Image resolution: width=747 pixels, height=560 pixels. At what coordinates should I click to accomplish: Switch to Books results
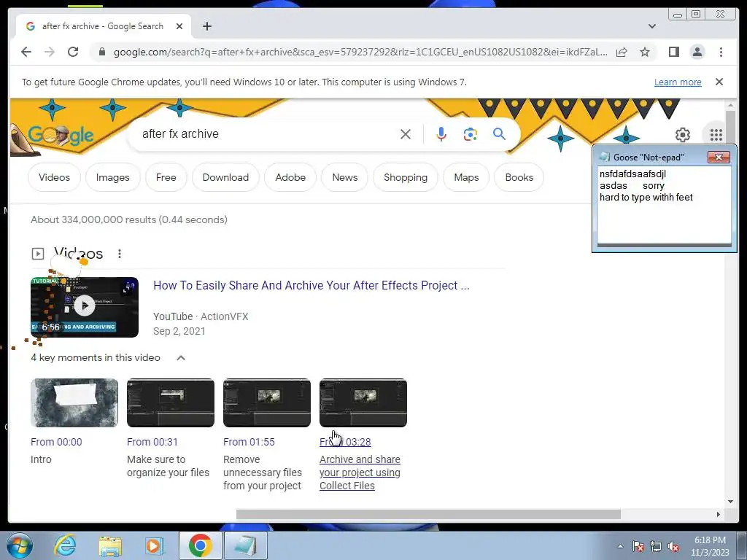tap(519, 178)
